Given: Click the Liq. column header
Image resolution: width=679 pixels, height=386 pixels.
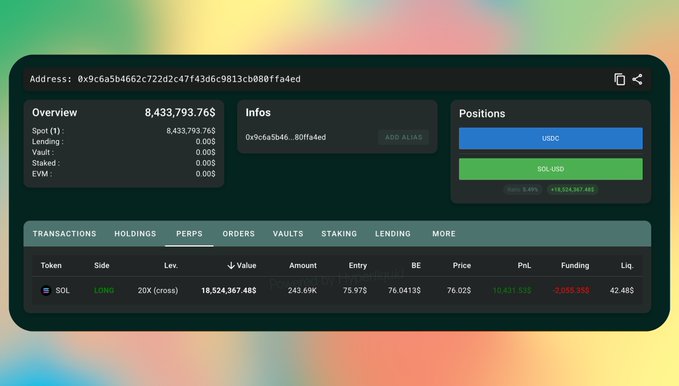Looking at the screenshot, I should click(x=627, y=266).
